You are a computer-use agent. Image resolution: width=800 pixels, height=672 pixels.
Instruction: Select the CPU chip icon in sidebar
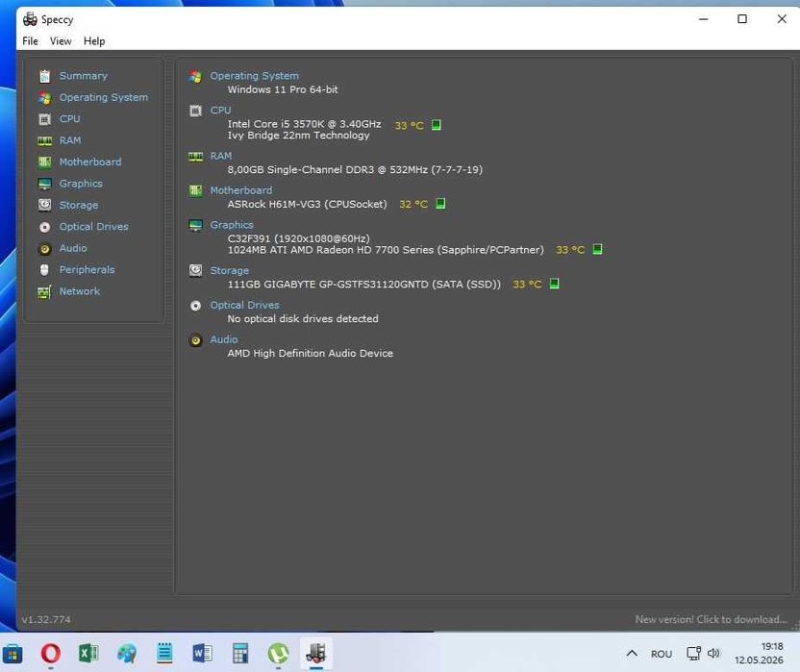click(44, 119)
